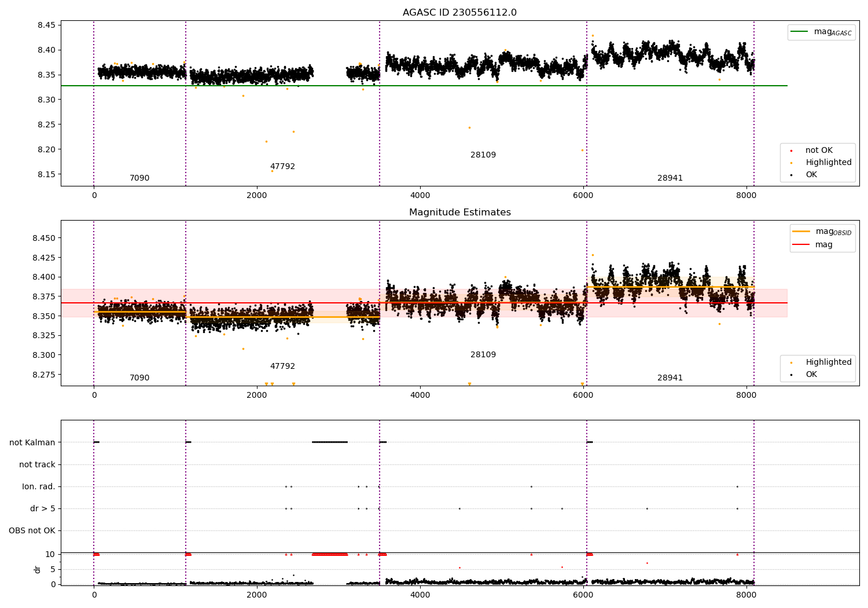Click the 8.375 tick on the middle y-axis
Viewport: 868px width, 608px height.
44,297
